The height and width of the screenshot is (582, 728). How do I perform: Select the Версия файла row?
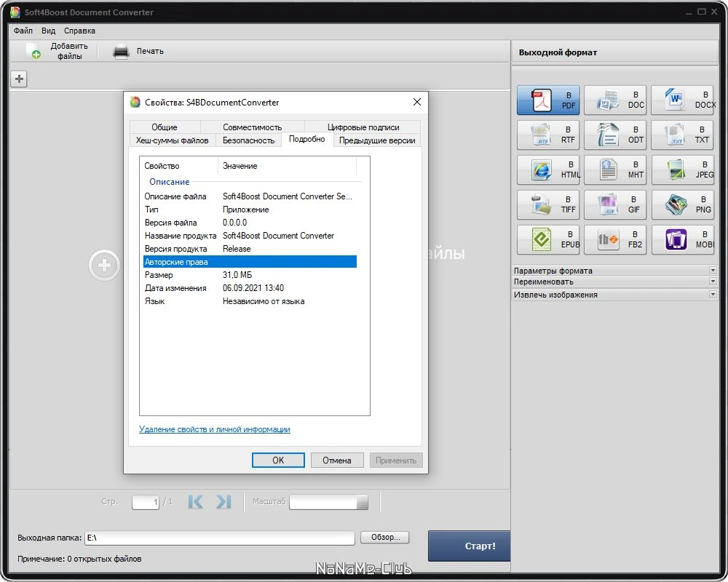(250, 223)
